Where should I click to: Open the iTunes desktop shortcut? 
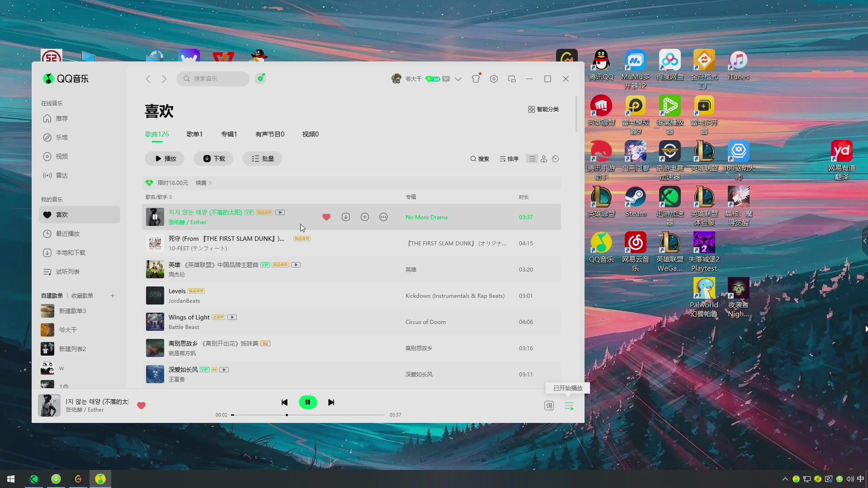point(738,65)
